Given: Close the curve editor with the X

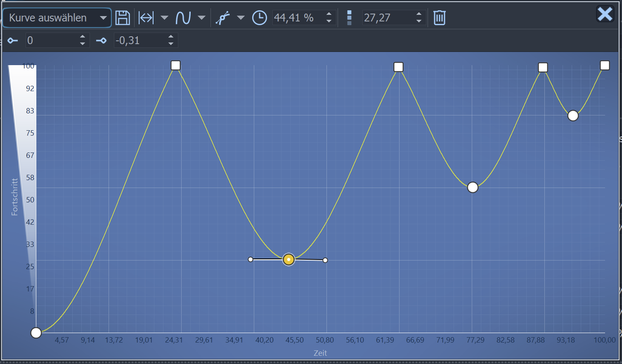Looking at the screenshot, I should 605,14.
